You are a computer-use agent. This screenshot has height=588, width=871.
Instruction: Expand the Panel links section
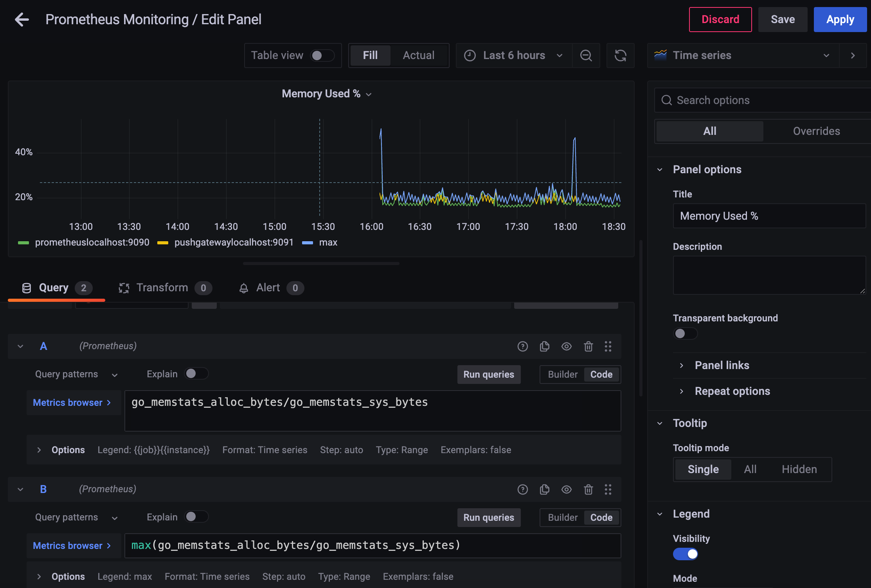pos(722,365)
